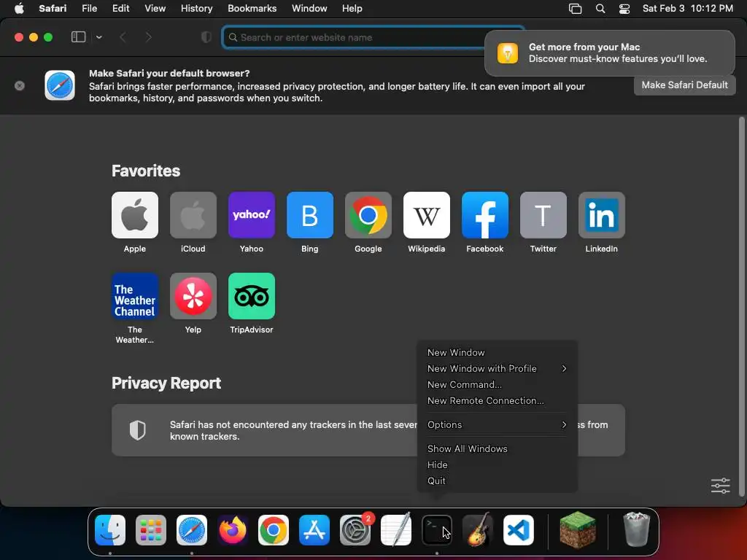This screenshot has height=560, width=747.
Task: Select Quit in the Terminal dock menu
Action: tap(497, 481)
